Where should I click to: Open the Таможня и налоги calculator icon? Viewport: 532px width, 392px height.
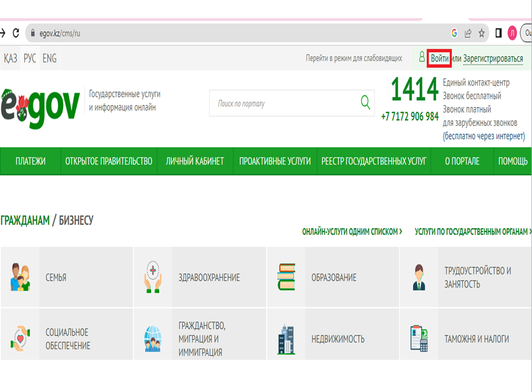pos(419,338)
